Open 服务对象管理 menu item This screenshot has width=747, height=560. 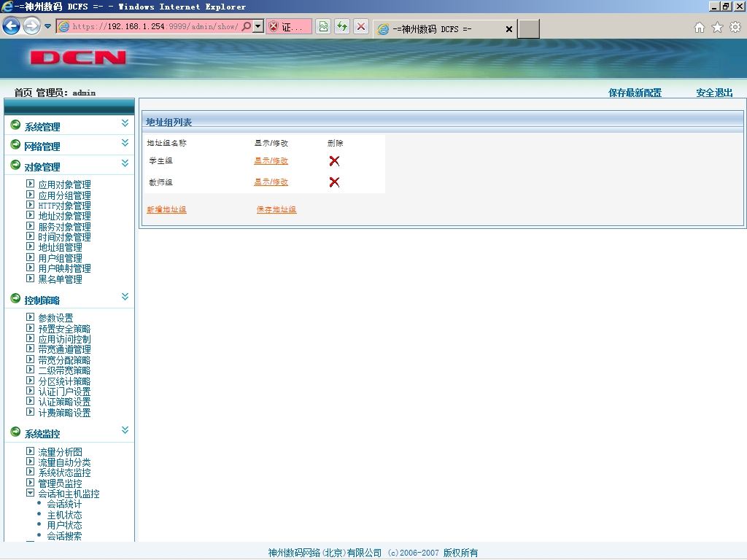point(64,227)
